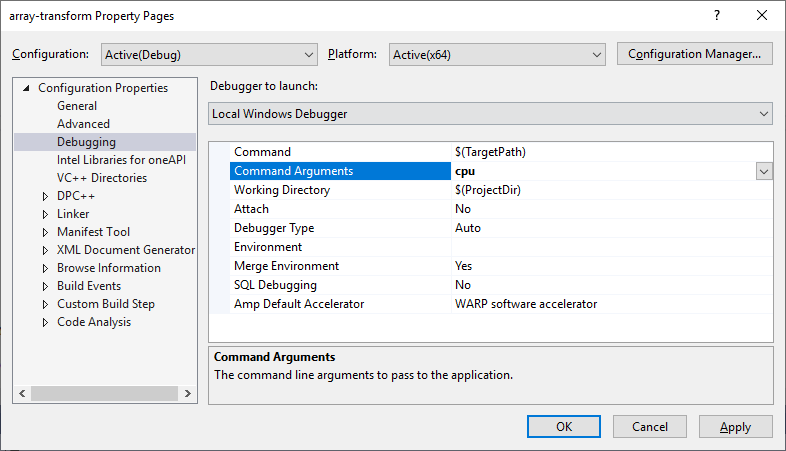Expand the Linker tree node
The width and height of the screenshot is (786, 451).
45,214
